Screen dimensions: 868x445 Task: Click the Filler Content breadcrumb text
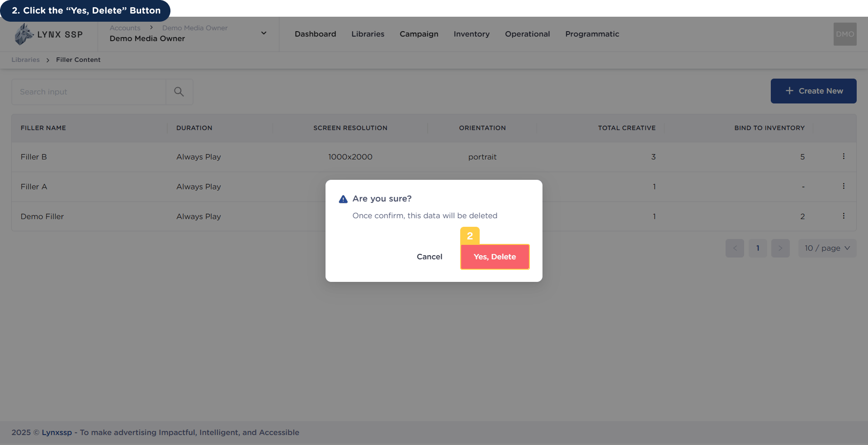point(78,60)
